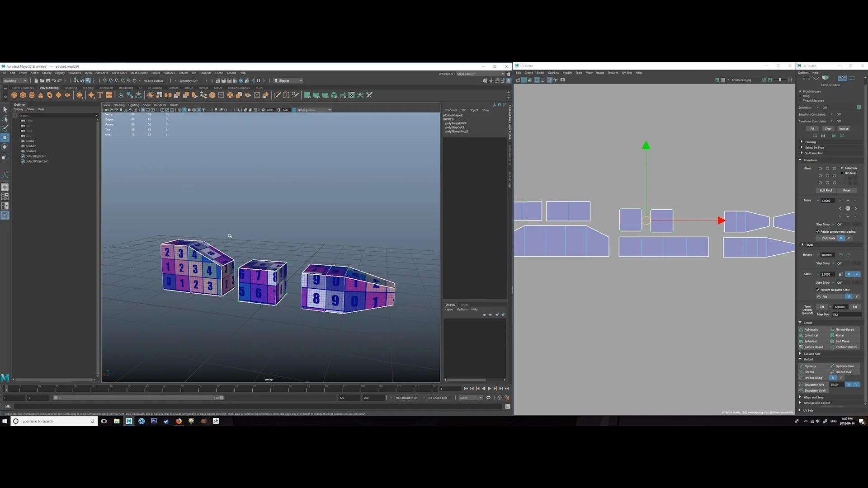Apply Planar projection in UV Toolkit
The height and width of the screenshot is (488, 868).
click(845, 335)
